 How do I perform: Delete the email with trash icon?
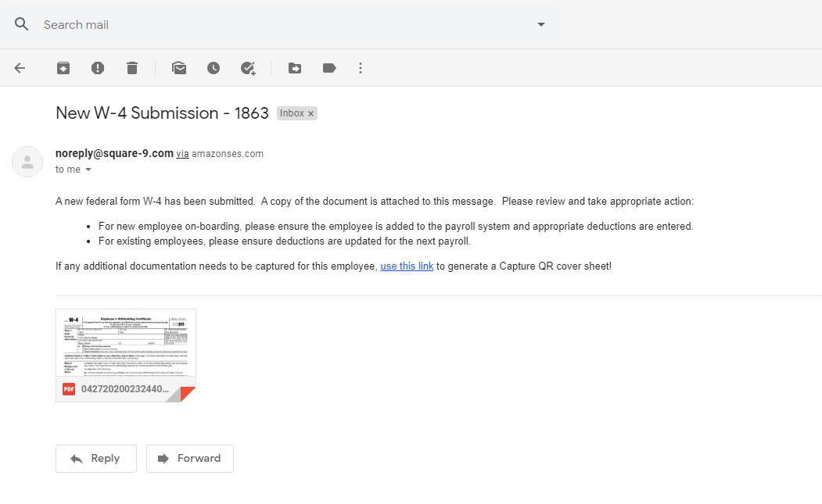coord(132,68)
